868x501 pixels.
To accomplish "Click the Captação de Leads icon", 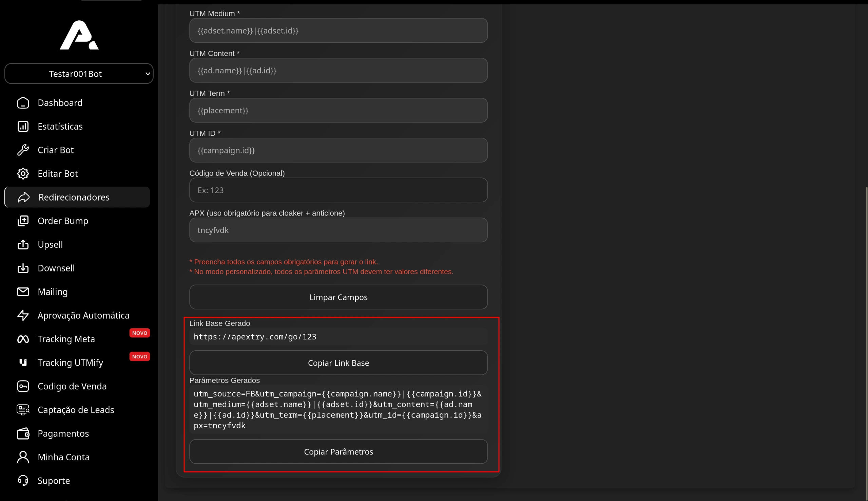I will (23, 410).
